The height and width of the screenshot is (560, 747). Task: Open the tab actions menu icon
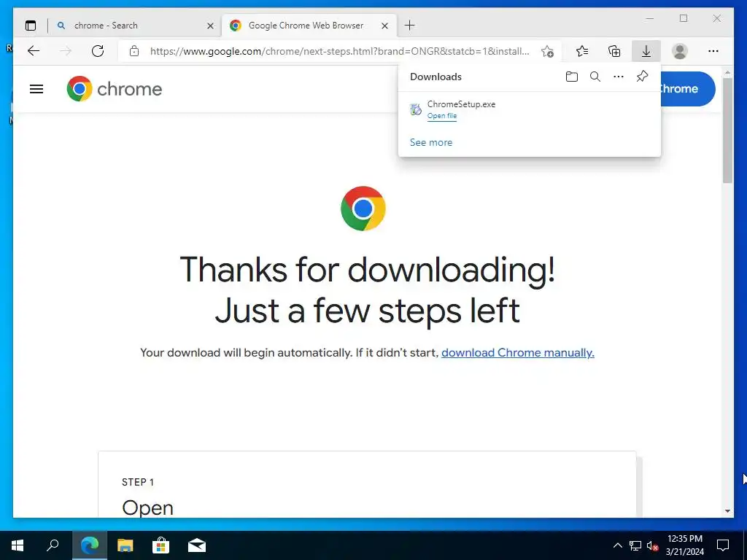[31, 26]
